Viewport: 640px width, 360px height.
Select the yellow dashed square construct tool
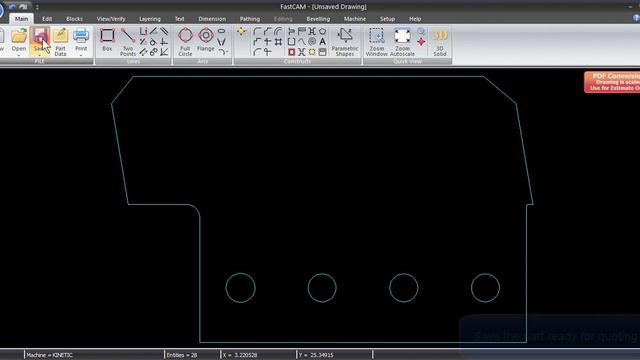click(312, 52)
